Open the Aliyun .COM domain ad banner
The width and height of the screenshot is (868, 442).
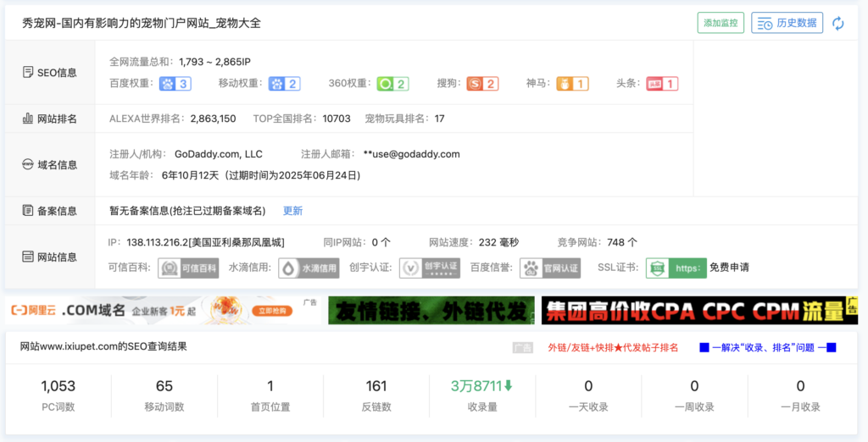coord(163,311)
